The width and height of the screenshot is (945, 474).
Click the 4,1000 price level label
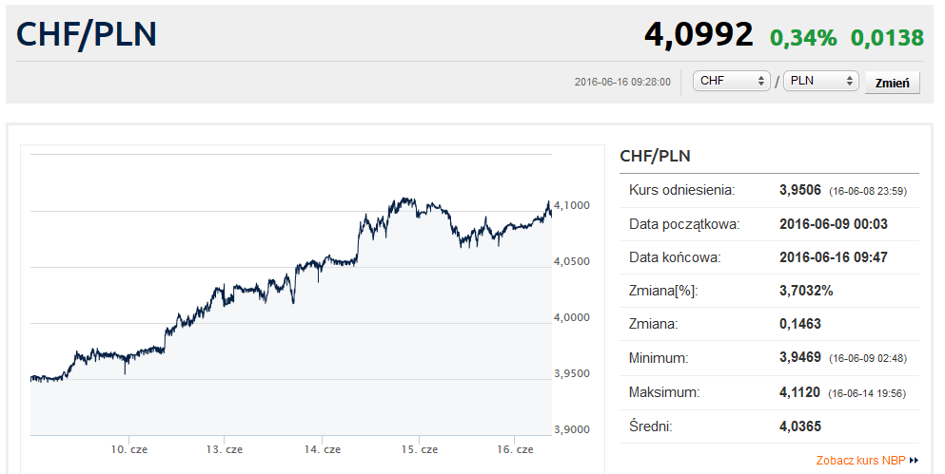(x=571, y=205)
